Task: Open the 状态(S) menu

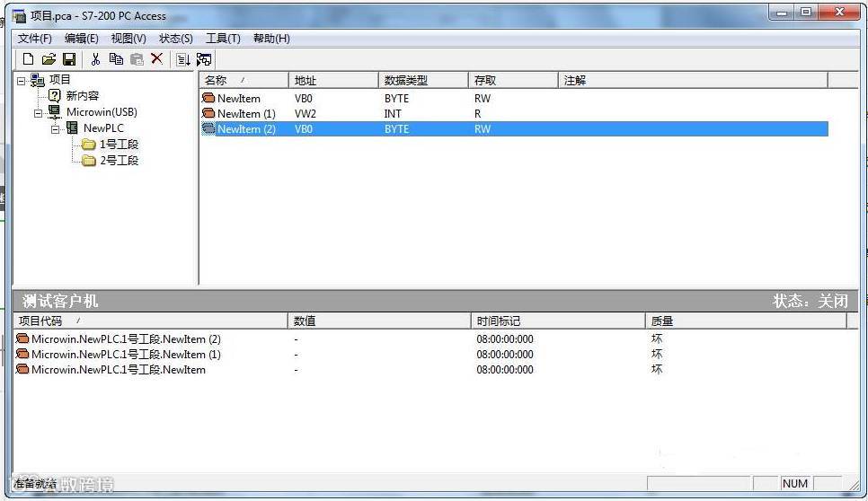Action: coord(176,38)
